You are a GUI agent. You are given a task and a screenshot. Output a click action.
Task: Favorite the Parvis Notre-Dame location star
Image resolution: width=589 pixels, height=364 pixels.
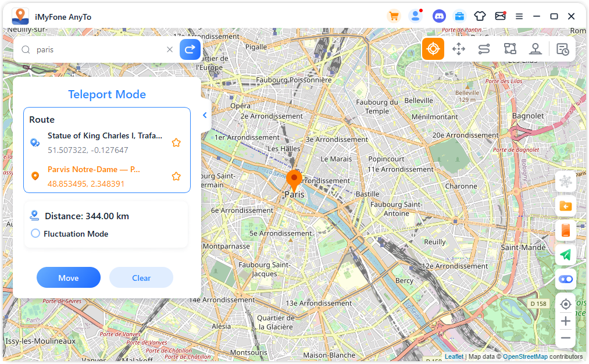pyautogui.click(x=176, y=176)
